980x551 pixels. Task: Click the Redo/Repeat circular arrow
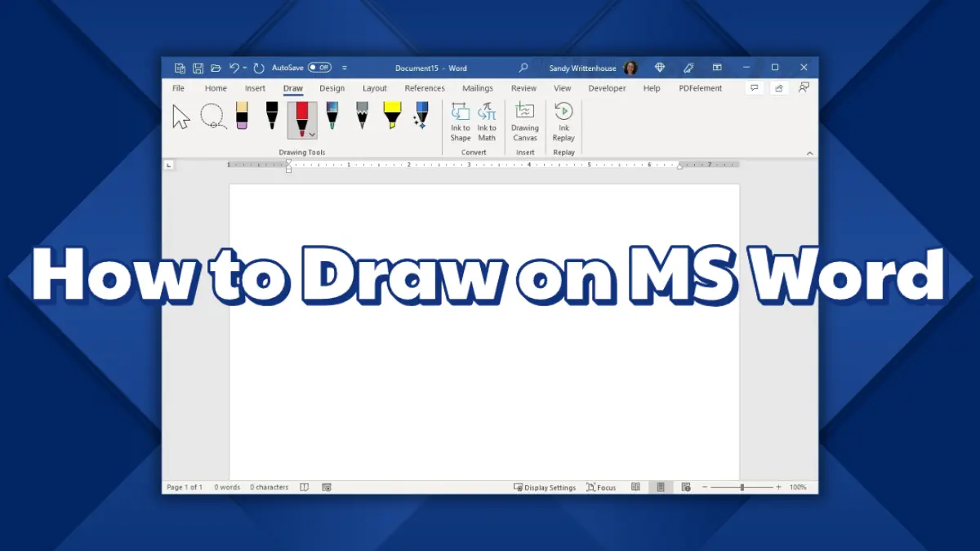(259, 69)
